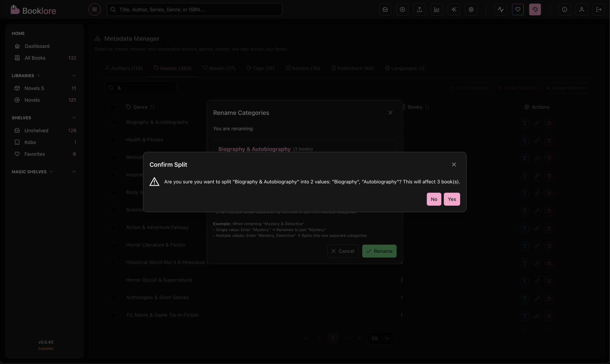610x364 pixels.
Task: Open the statistics chart icon
Action: coord(437,9)
